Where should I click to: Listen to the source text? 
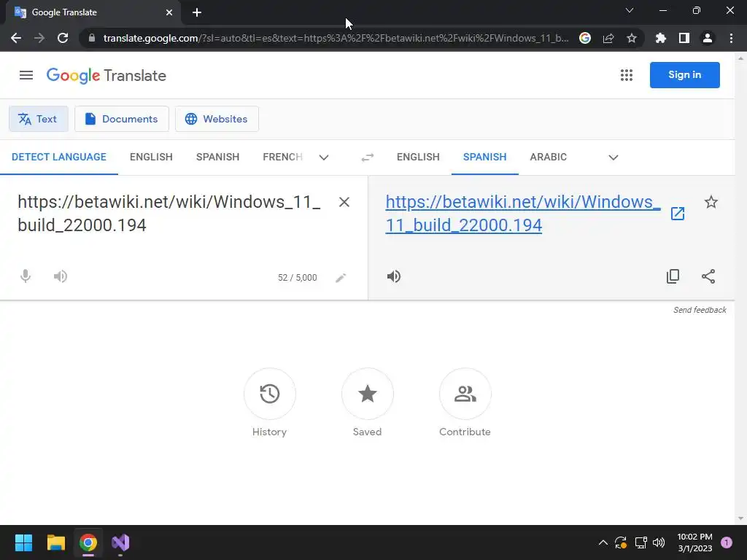click(61, 276)
